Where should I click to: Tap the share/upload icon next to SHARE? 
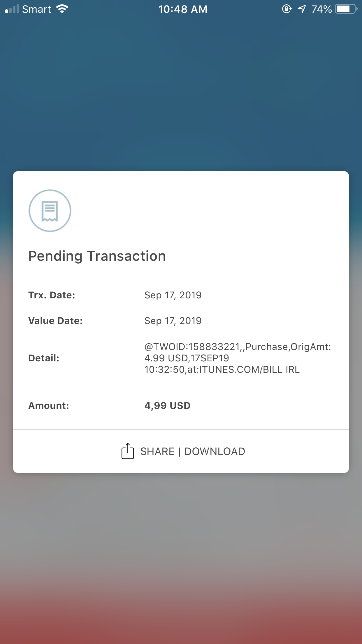[x=128, y=451]
